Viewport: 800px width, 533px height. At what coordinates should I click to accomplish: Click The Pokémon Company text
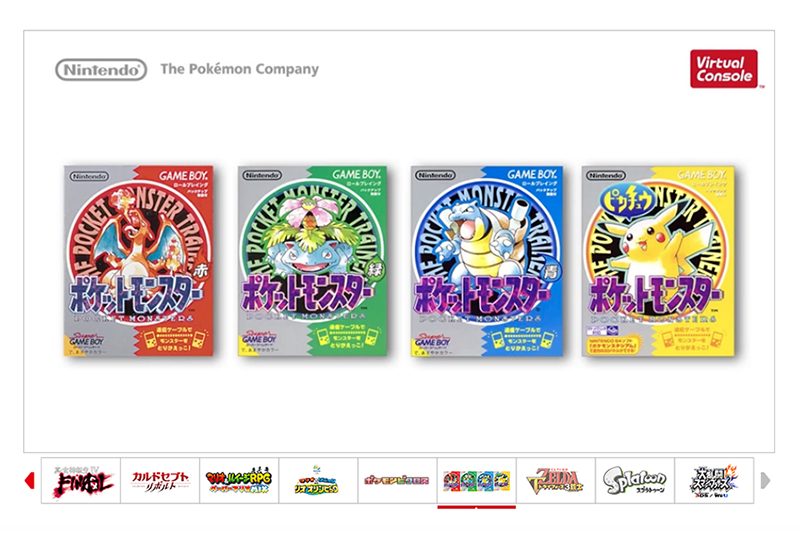(239, 69)
